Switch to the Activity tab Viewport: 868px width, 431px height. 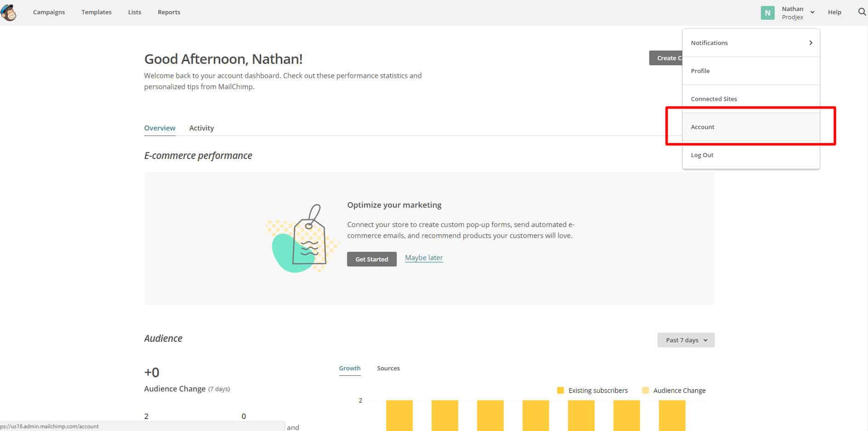click(201, 128)
